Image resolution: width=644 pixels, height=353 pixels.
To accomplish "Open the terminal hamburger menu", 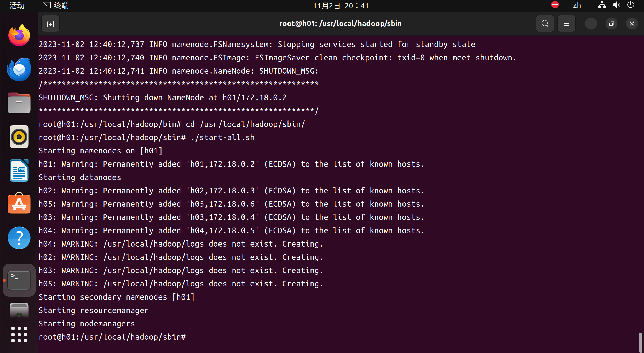I will pos(566,24).
